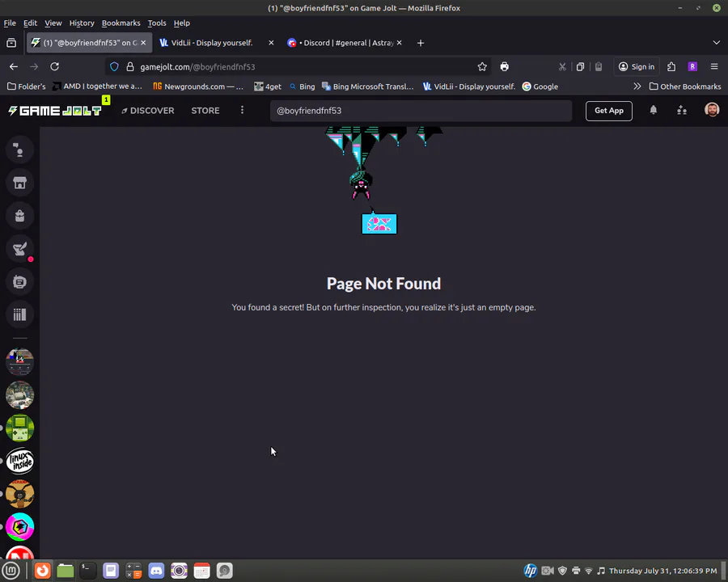
Task: Switch to the VidLii tab
Action: [212, 43]
